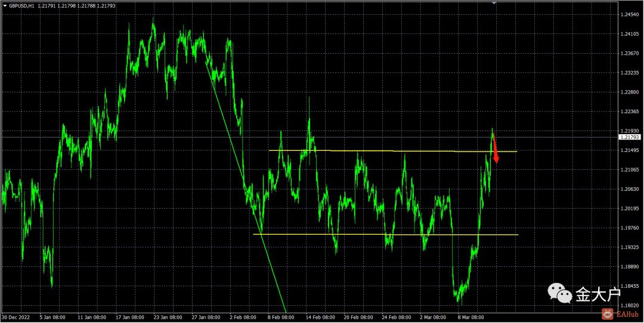Click the 24 Feb 08:00 time label
Screen dimensions: 644x323
(398, 318)
